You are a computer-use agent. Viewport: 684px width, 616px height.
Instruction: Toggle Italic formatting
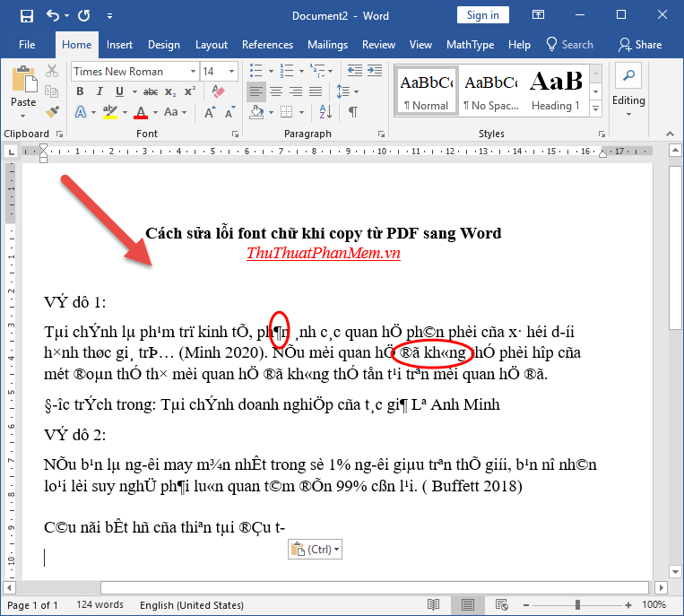100,91
